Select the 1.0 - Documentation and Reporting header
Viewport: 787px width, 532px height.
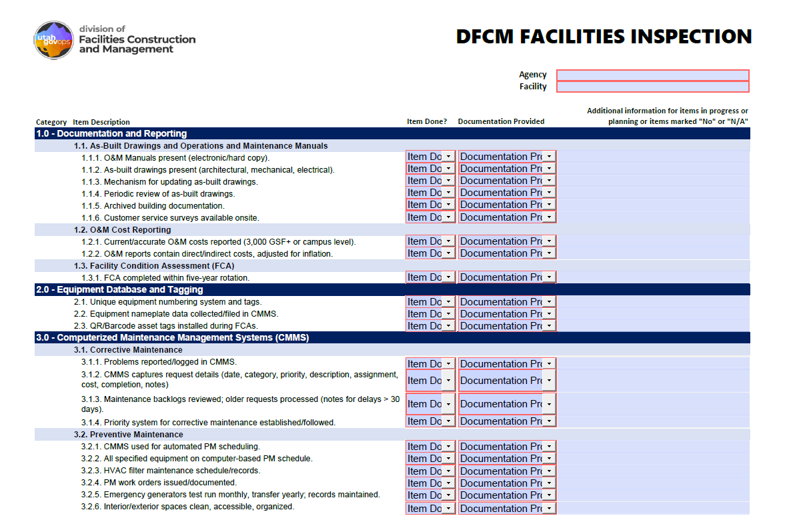pos(392,133)
